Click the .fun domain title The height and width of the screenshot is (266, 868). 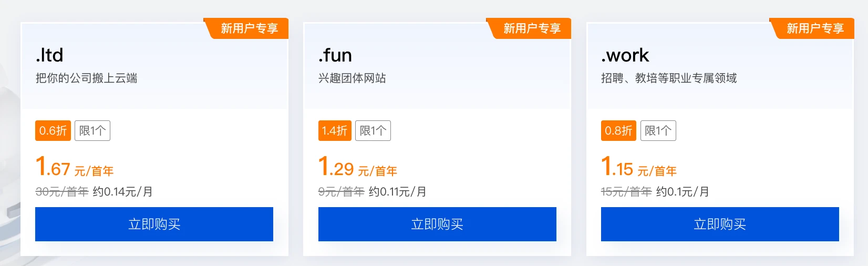335,55
